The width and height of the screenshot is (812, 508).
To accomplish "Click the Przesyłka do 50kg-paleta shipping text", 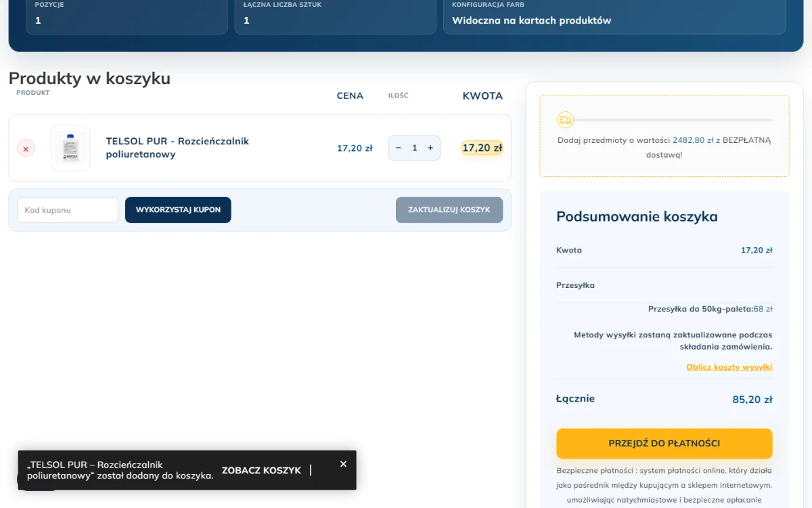I will 710,309.
